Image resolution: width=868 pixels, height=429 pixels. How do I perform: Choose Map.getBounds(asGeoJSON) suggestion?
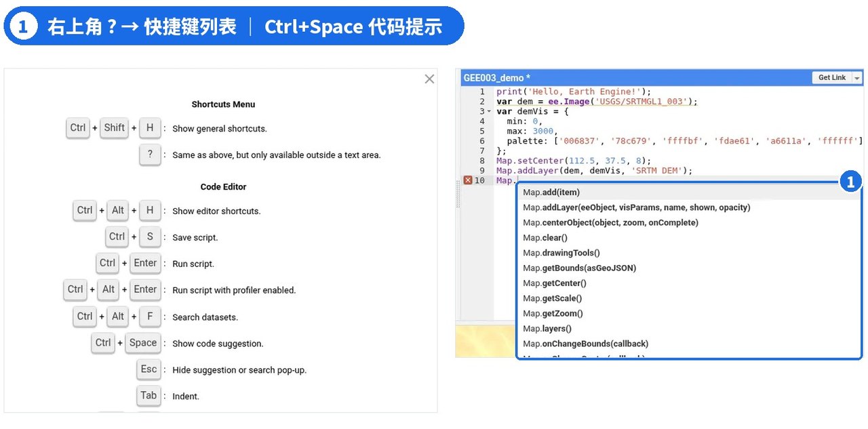[x=688, y=268]
